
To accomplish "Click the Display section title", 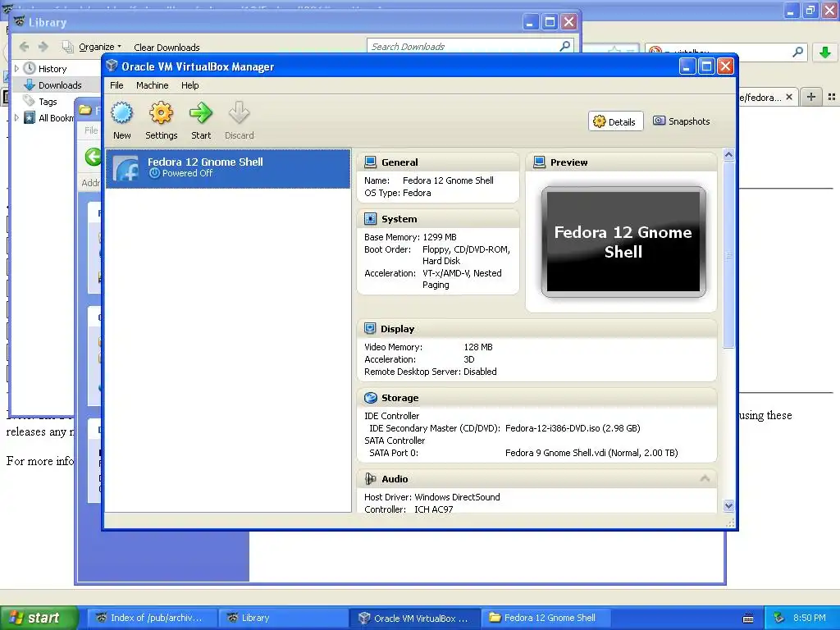I will (x=398, y=328).
